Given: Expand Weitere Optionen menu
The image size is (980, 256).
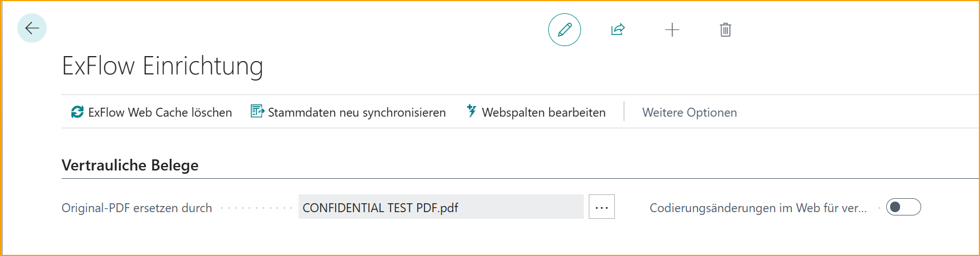Looking at the screenshot, I should (x=689, y=112).
